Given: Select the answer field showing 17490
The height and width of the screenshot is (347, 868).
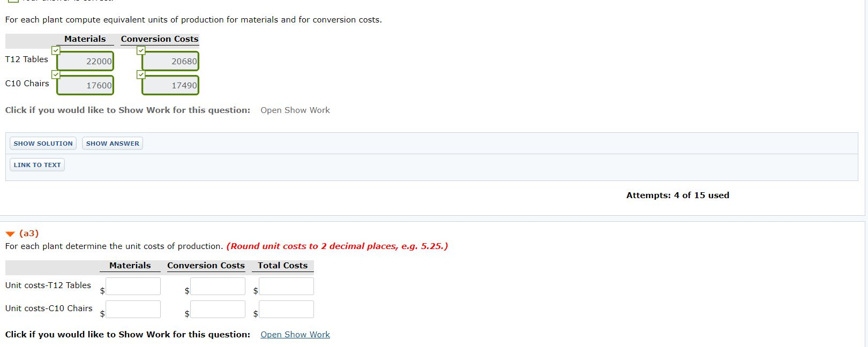Looking at the screenshot, I should 170,85.
